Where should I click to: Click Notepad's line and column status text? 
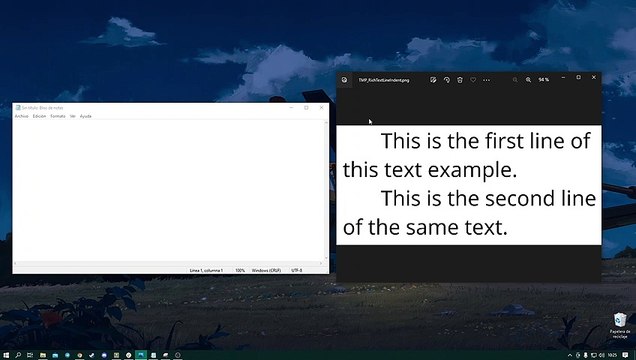pyautogui.click(x=206, y=270)
